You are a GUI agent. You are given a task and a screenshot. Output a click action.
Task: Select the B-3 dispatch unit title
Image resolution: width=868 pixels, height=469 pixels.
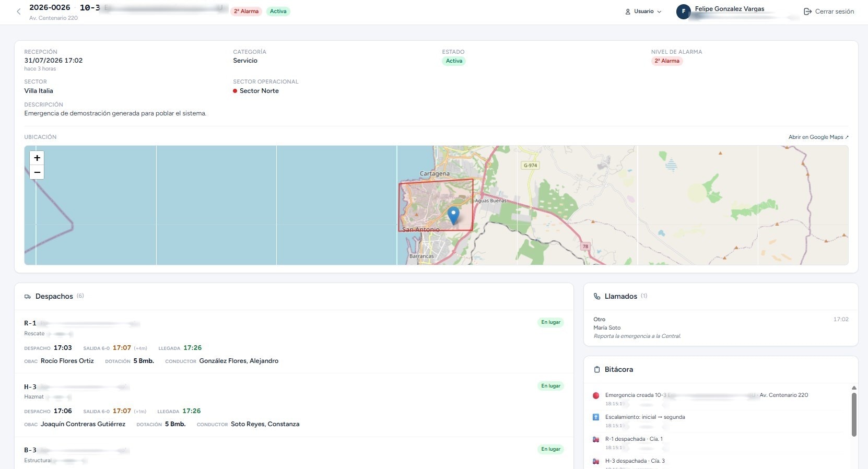[30, 450]
